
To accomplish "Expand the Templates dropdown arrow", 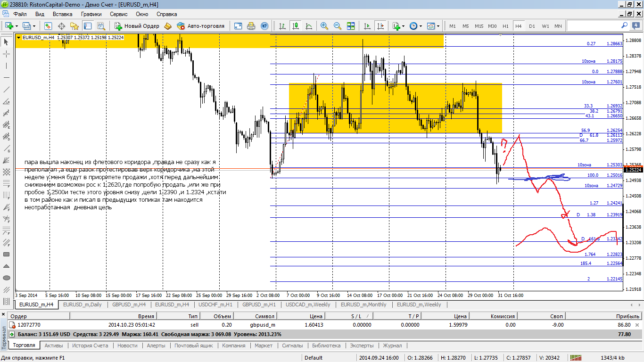I will coord(438,26).
